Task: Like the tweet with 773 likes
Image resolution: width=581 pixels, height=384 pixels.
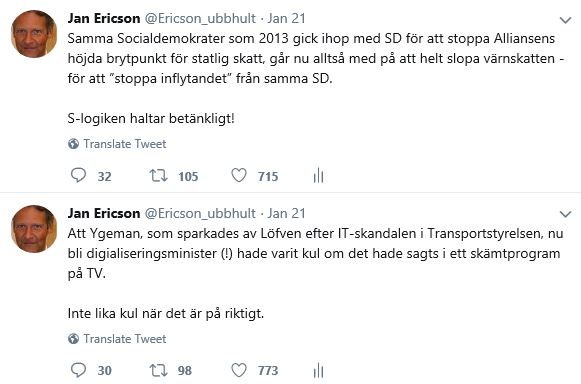Action: (x=239, y=370)
